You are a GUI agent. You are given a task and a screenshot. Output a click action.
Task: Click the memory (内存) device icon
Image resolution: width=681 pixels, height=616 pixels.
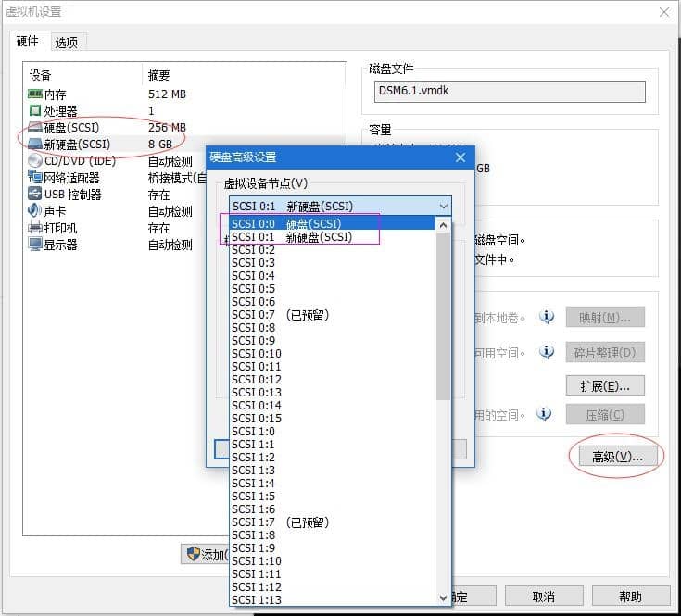point(35,94)
